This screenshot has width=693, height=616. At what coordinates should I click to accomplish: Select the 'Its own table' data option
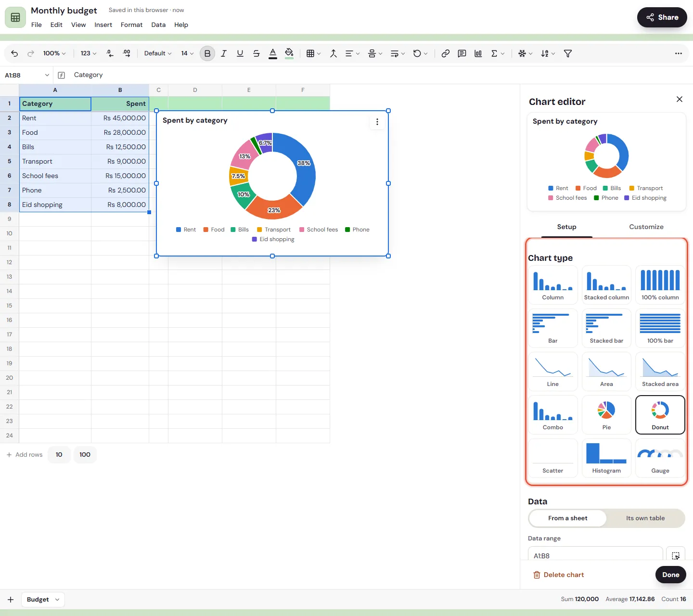(x=645, y=518)
